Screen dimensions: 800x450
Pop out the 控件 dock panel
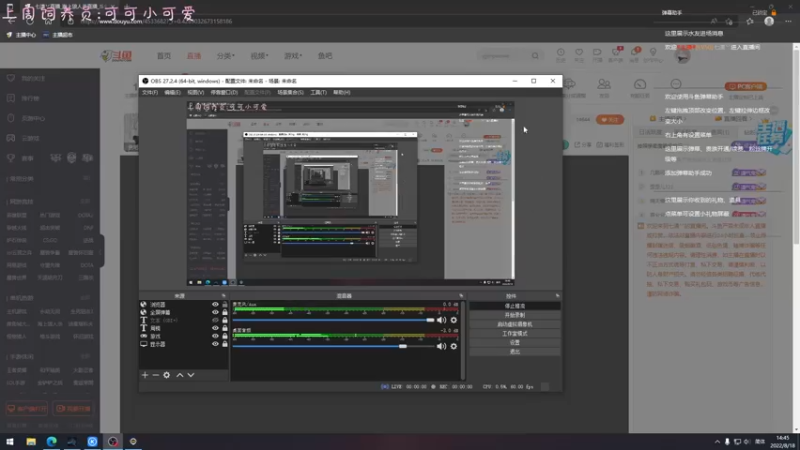(557, 296)
